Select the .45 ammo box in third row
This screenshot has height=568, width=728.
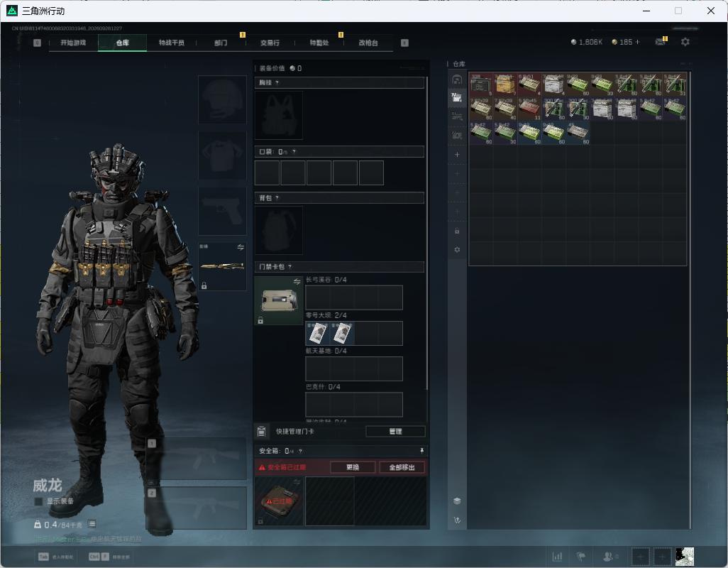click(x=578, y=132)
